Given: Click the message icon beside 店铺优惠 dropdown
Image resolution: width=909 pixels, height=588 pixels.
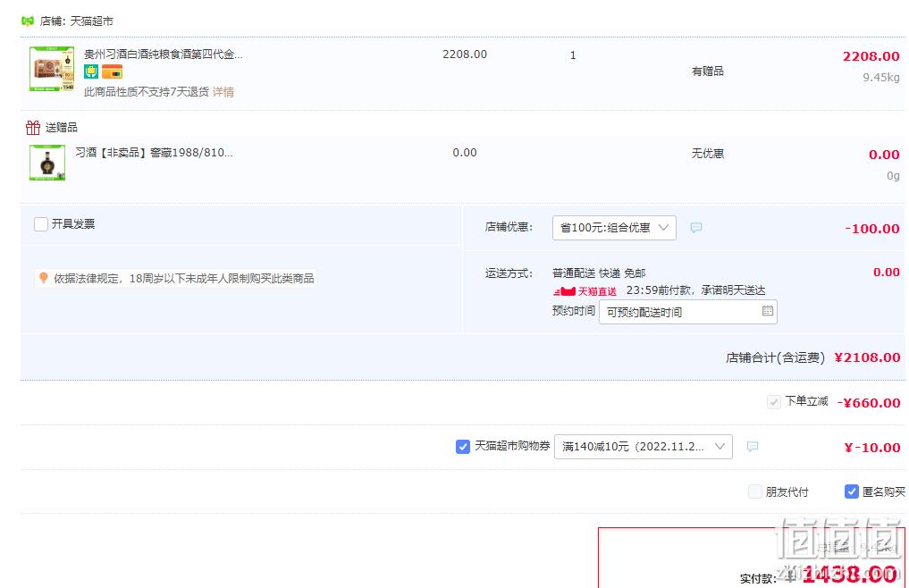Looking at the screenshot, I should 696,227.
